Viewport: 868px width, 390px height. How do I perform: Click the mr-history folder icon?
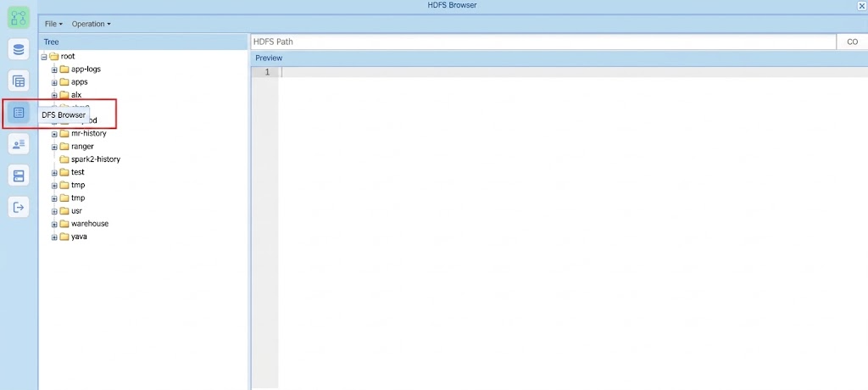64,133
